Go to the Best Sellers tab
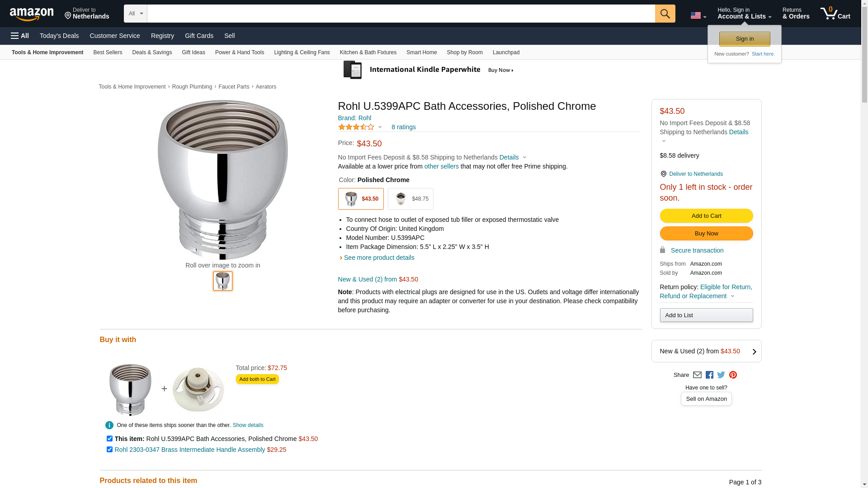 (x=108, y=52)
